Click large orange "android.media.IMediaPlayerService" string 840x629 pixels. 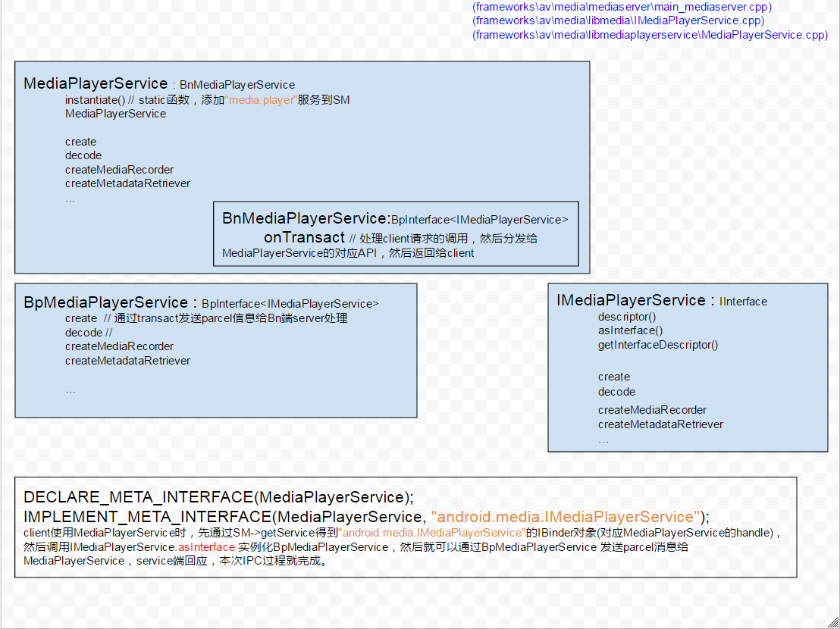point(566,517)
